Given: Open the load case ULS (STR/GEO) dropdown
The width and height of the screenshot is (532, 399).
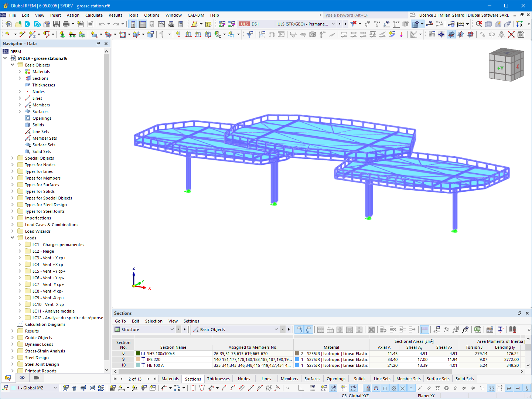Looking at the screenshot, I should (x=333, y=24).
